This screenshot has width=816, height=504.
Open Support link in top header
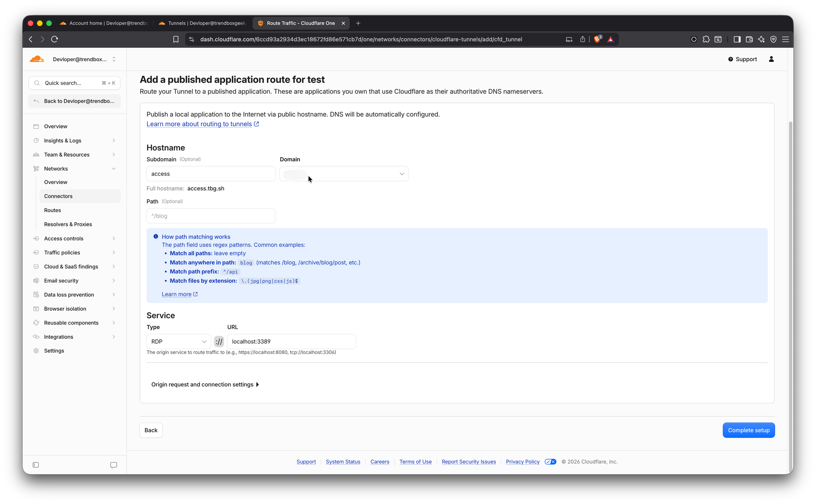click(x=743, y=59)
